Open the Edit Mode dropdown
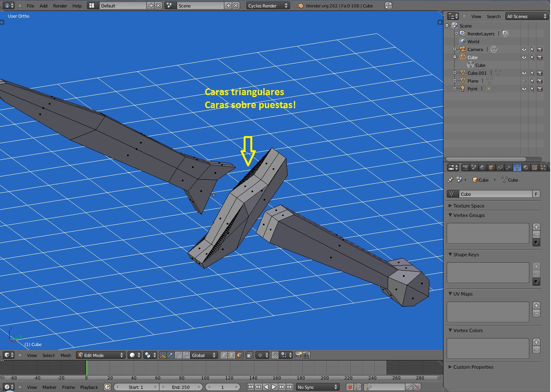The image size is (551, 392). coord(101,355)
